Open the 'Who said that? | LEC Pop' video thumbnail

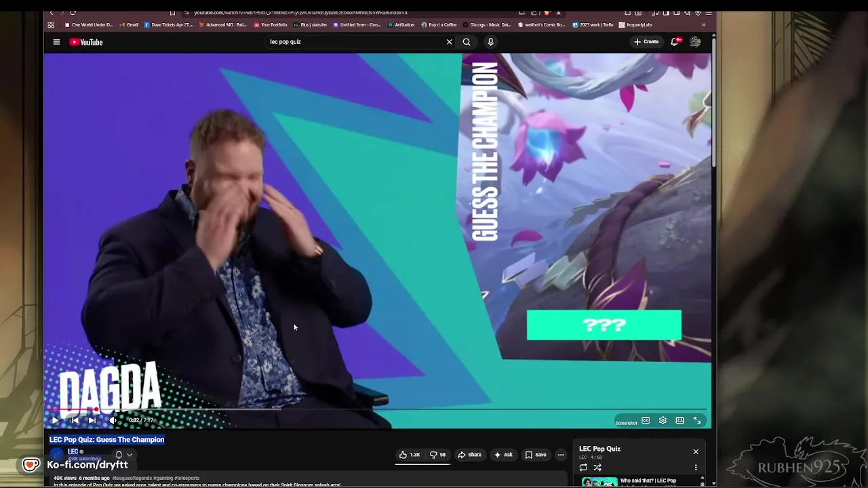point(599,483)
